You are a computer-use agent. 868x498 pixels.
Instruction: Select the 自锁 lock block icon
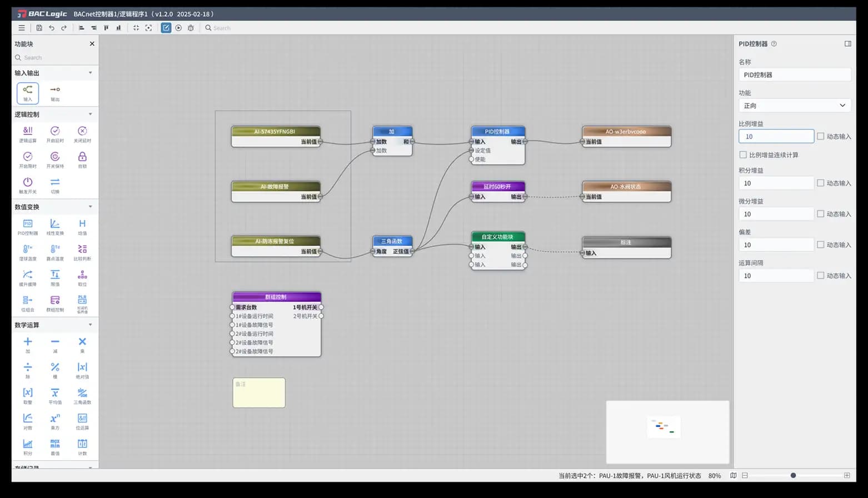coord(82,160)
